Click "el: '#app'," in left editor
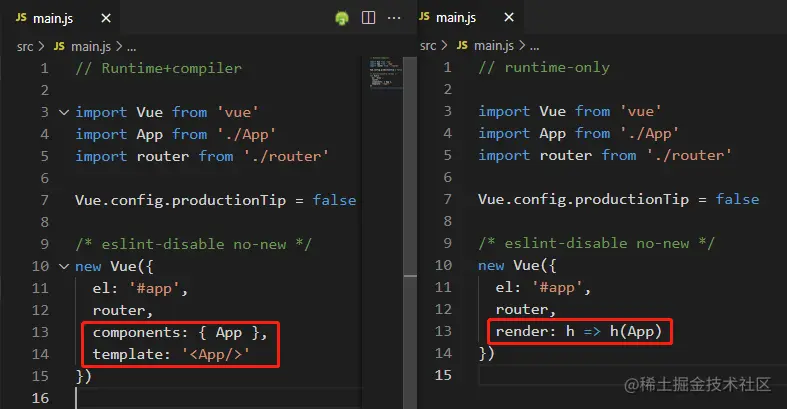The height and width of the screenshot is (409, 787). (x=140, y=289)
